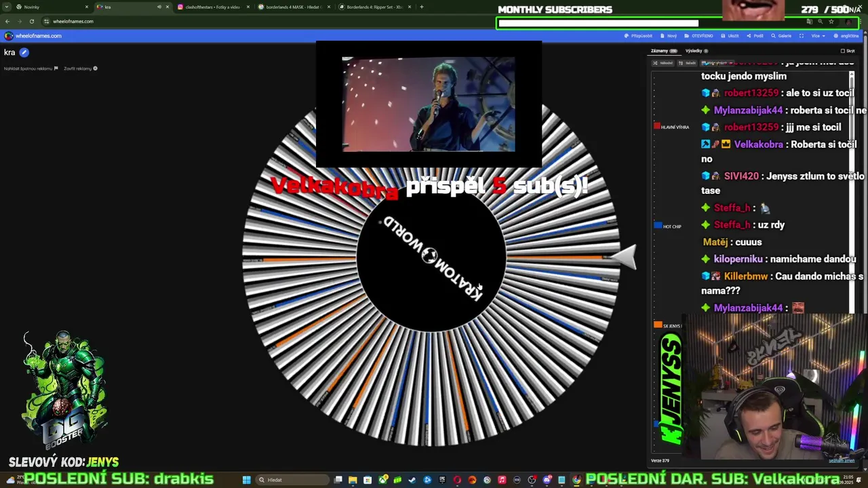The width and height of the screenshot is (868, 488).
Task: Click the 'Verze 379' version text
Action: point(660,461)
